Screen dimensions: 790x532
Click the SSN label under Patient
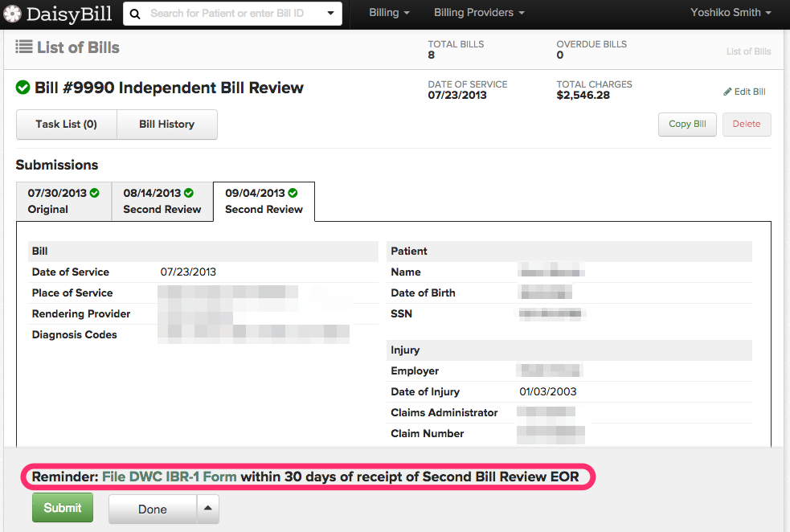coord(402,314)
